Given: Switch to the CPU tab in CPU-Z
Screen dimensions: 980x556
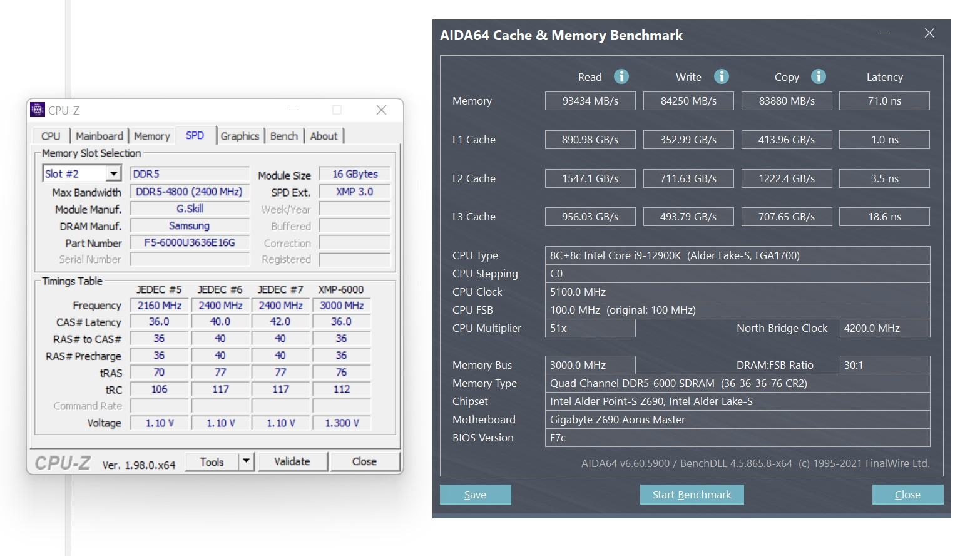Looking at the screenshot, I should (x=51, y=136).
